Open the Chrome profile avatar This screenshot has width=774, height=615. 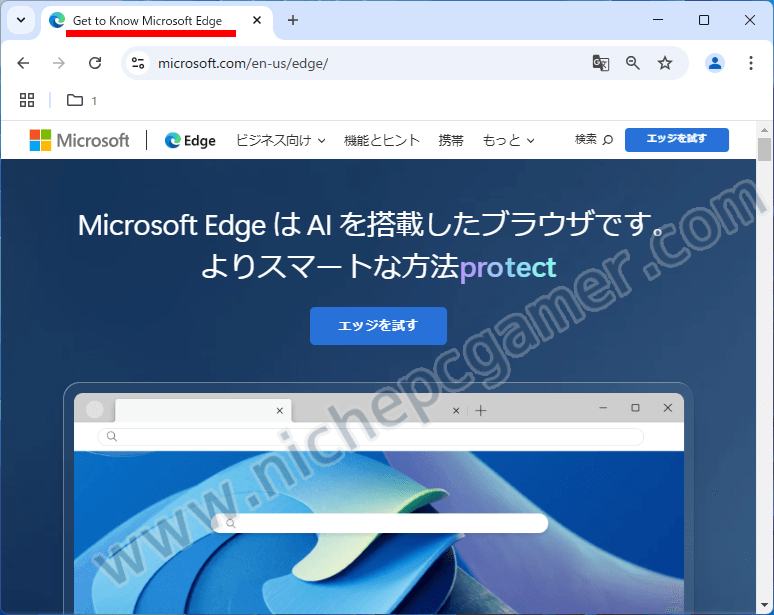pyautogui.click(x=715, y=63)
